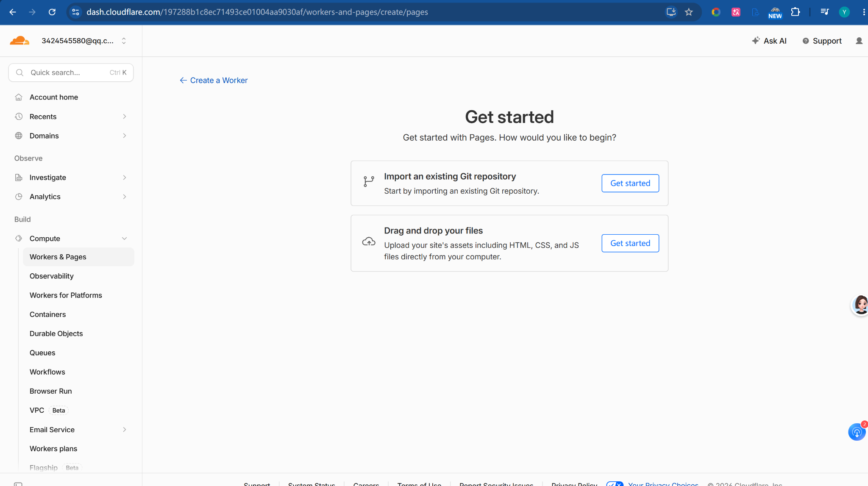Go back using the browser back arrow
This screenshot has width=868, height=486.
click(13, 12)
